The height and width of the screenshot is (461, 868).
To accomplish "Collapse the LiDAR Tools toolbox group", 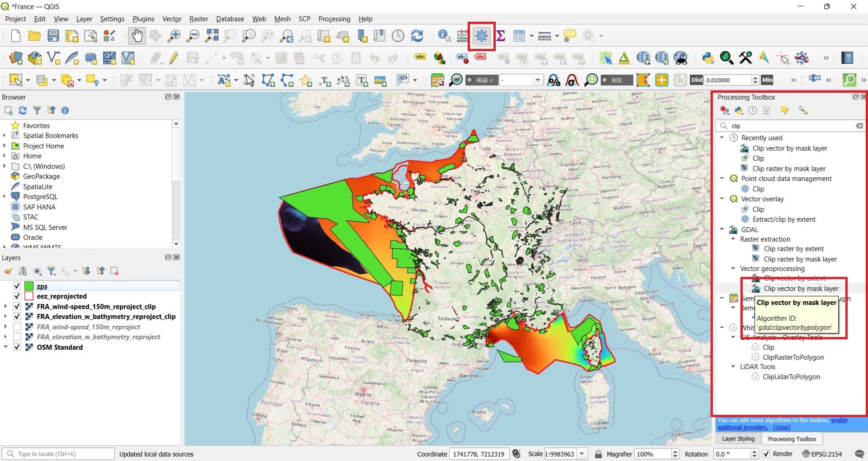I will pyautogui.click(x=733, y=366).
